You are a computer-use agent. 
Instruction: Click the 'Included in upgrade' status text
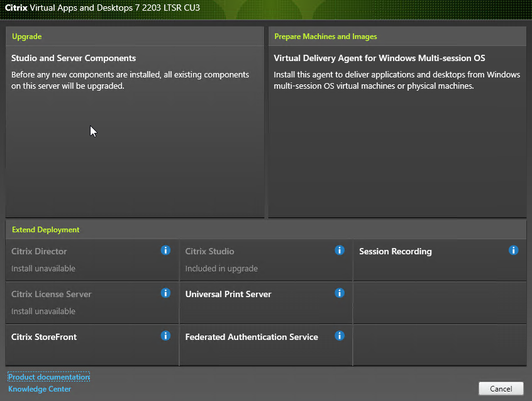pos(221,268)
